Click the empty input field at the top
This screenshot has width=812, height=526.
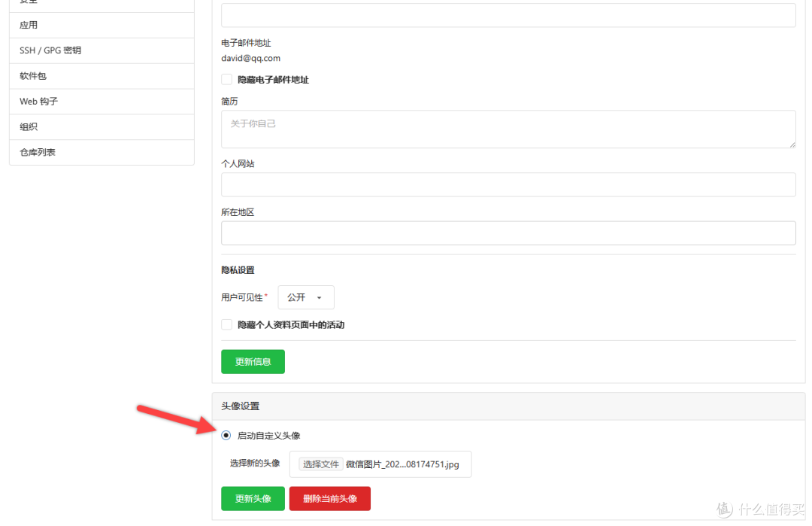click(x=508, y=14)
